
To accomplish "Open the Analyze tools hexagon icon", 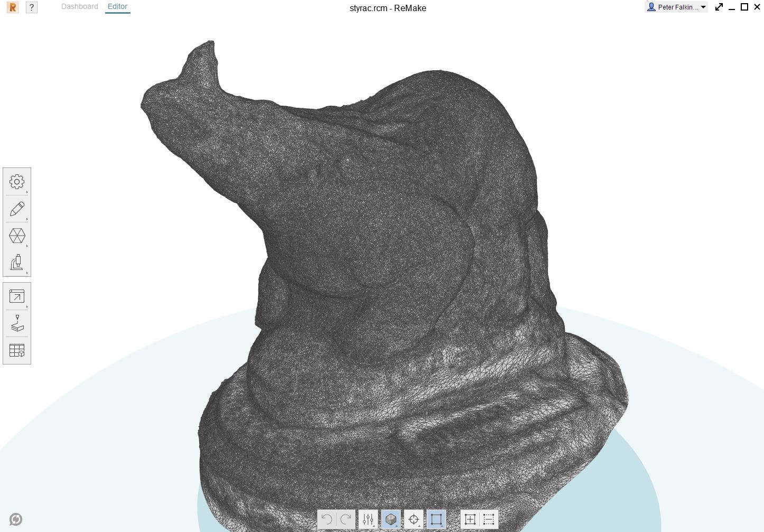I will 17,236.
